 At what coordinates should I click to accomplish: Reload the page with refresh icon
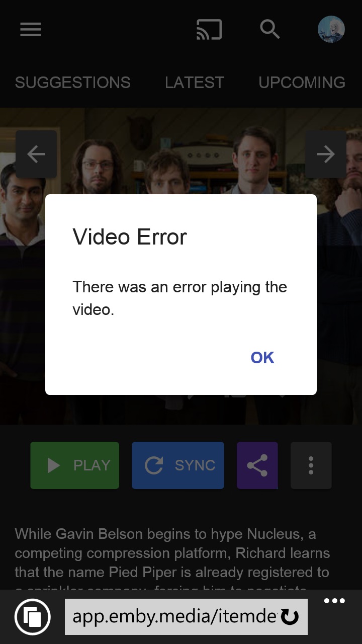click(290, 617)
